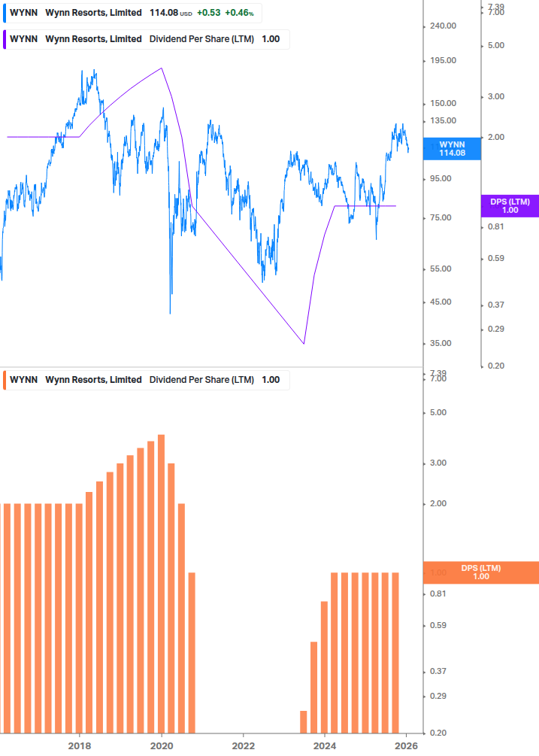Click the 55.00 price axis label

coord(441,269)
